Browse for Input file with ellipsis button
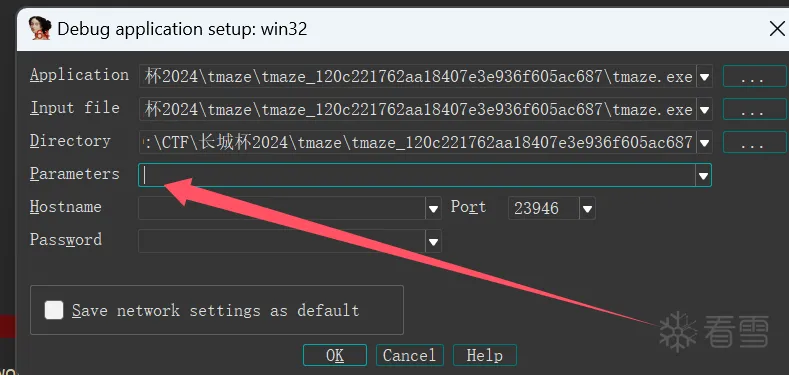The width and height of the screenshot is (789, 375). coord(755,109)
